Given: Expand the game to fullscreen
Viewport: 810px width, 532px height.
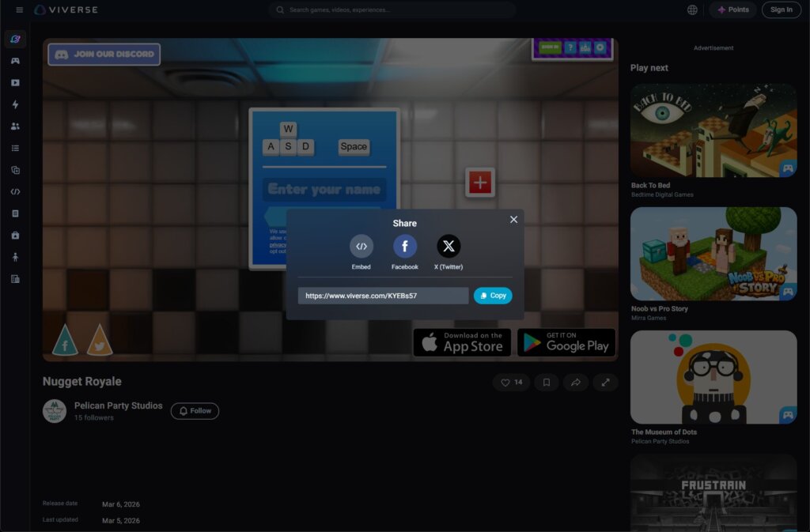Looking at the screenshot, I should (605, 383).
